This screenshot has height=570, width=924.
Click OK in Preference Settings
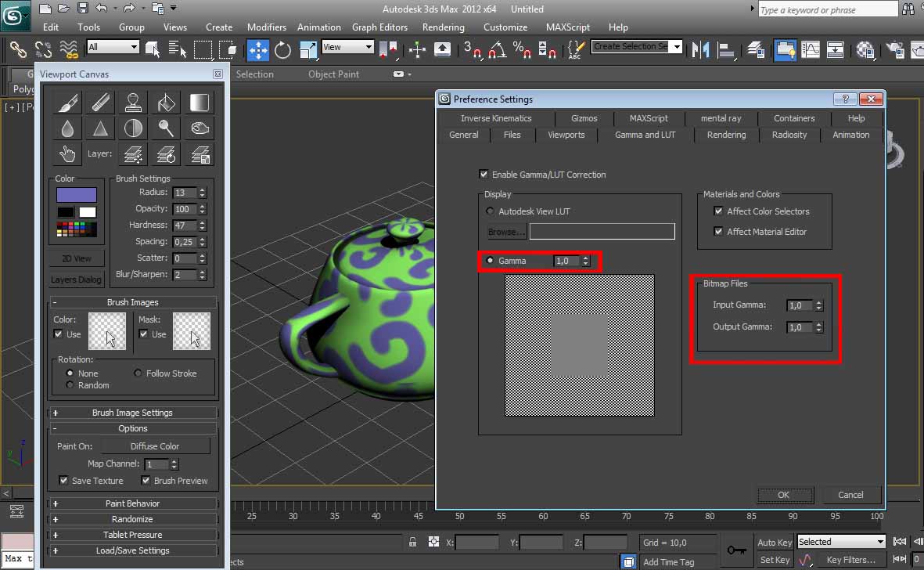pos(784,495)
